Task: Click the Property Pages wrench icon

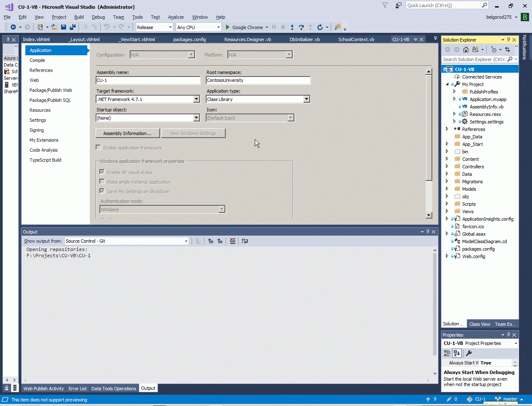Action: click(x=469, y=353)
